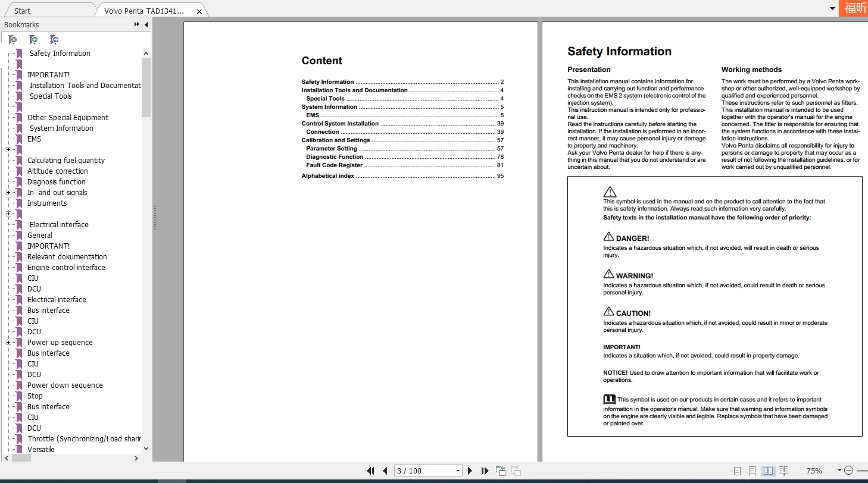
Task: Click bookmark icon beside Instruments
Action: click(x=19, y=203)
